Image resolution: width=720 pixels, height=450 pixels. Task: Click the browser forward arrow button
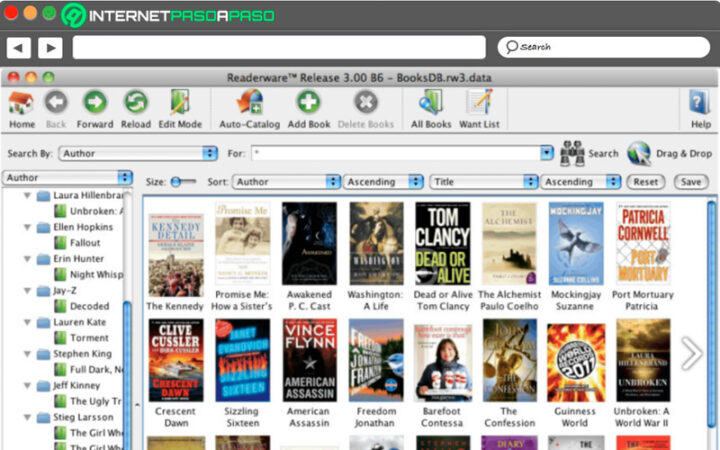tap(51, 47)
